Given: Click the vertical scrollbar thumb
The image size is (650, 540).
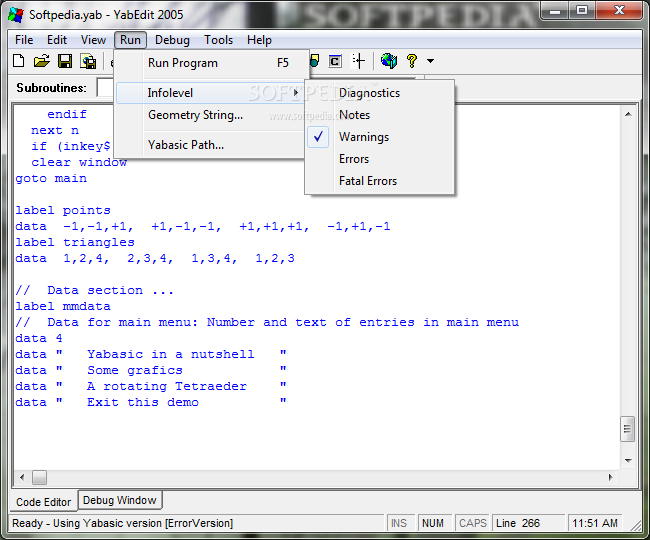Looking at the screenshot, I should coord(628,429).
